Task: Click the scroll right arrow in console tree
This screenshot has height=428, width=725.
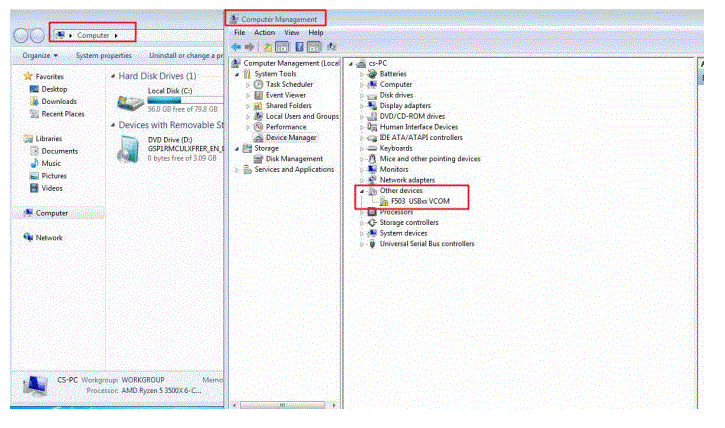Action: pyautogui.click(x=334, y=405)
